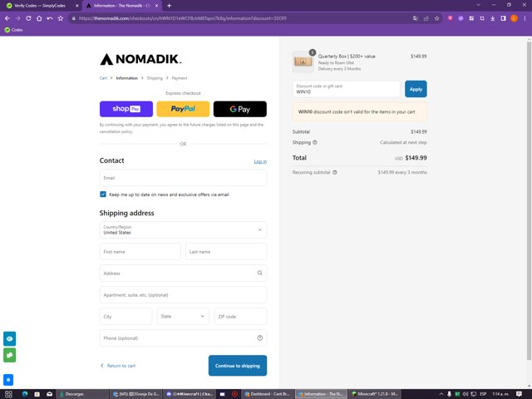The height and width of the screenshot is (399, 532).
Task: Click the blue eye widget on left edge
Action: (x=9, y=338)
